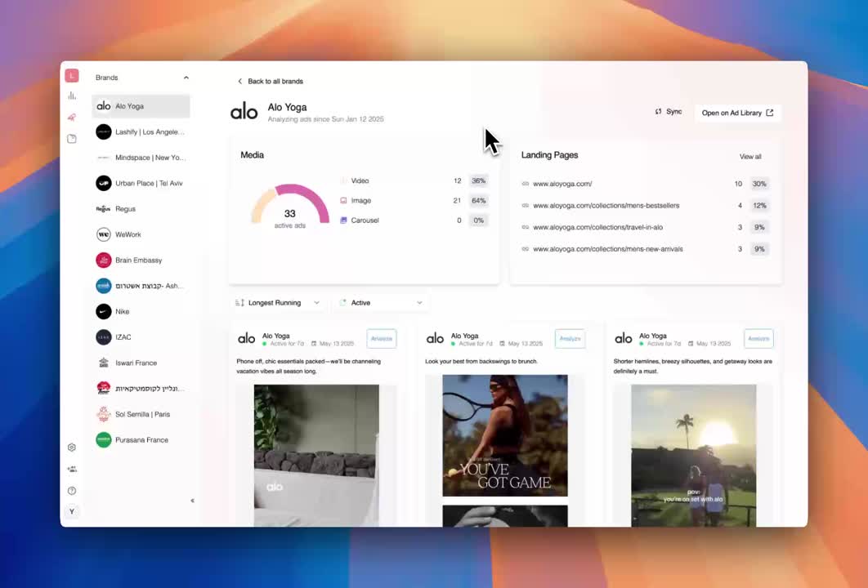View all landing pages
The height and width of the screenshot is (588, 868).
tap(750, 157)
